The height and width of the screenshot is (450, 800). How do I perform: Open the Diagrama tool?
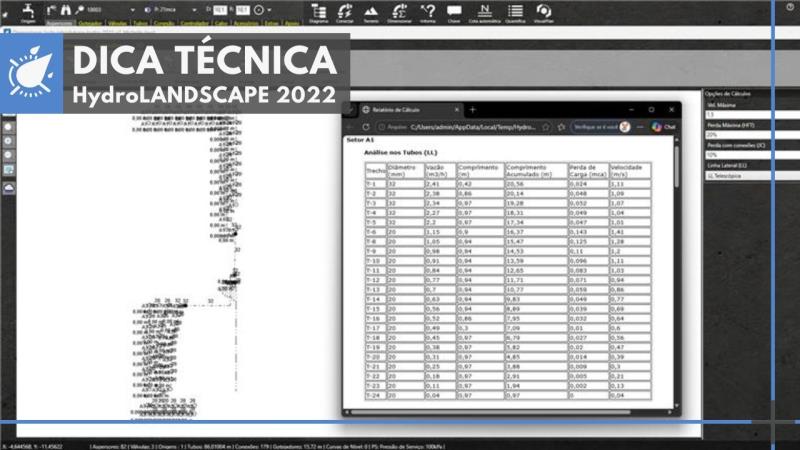coord(318,13)
